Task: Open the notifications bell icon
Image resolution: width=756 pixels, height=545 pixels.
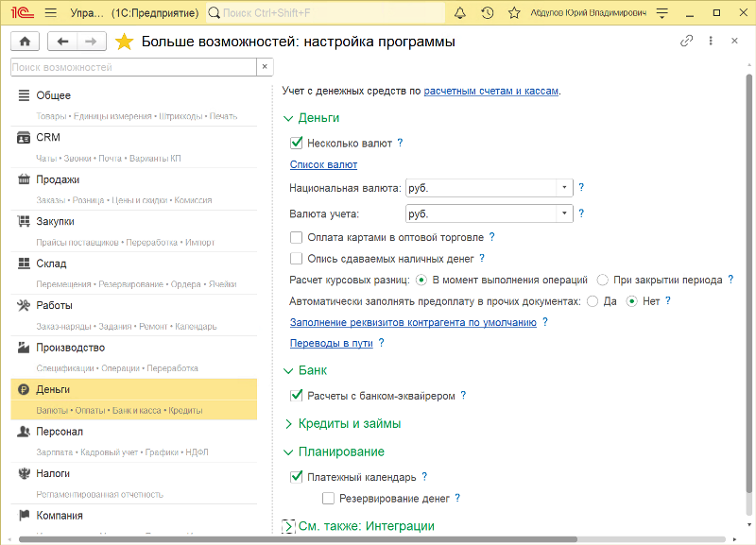Action: point(460,13)
